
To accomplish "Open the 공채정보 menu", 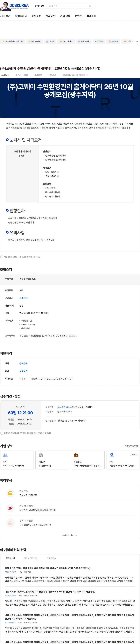I will (x=36, y=16).
